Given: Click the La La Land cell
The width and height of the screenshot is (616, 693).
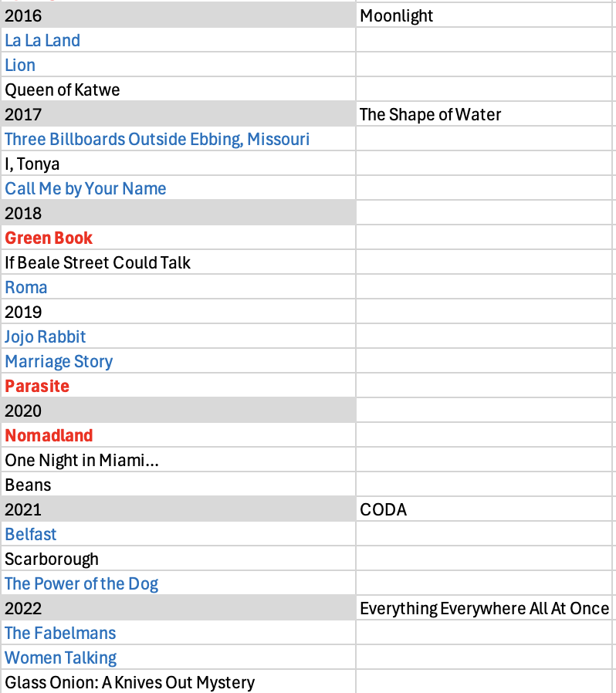Looking at the screenshot, I should 42,40.
